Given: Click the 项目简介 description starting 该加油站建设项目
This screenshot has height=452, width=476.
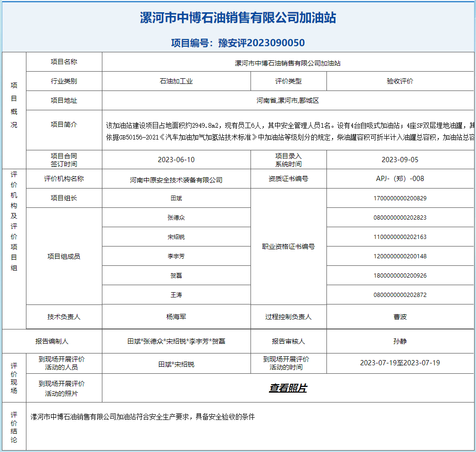Looking at the screenshot, I should 290,131.
